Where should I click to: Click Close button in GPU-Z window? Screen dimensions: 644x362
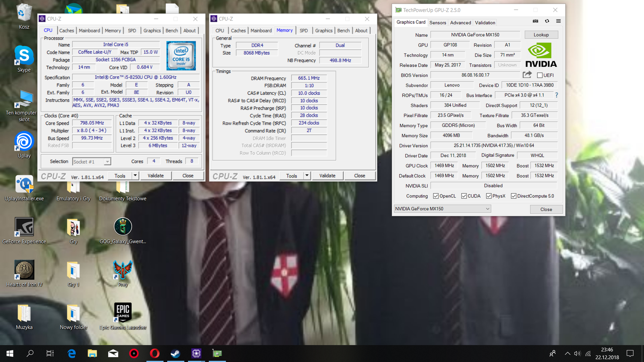[546, 209]
